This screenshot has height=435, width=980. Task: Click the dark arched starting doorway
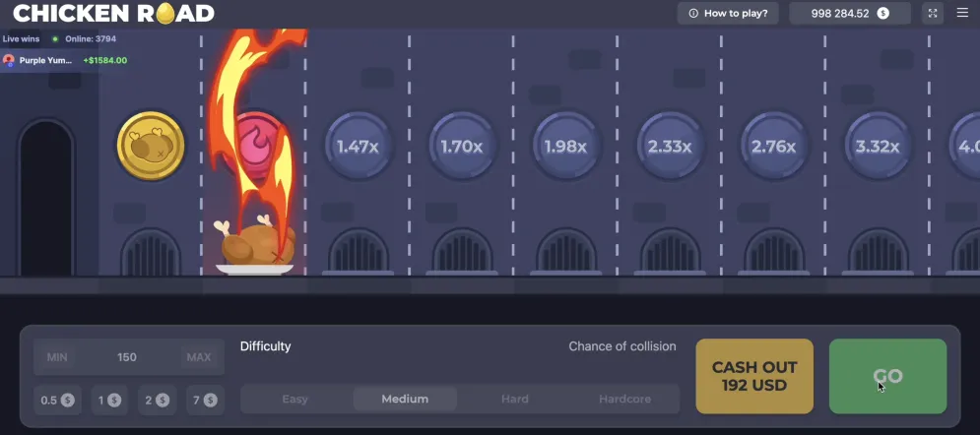point(46,197)
